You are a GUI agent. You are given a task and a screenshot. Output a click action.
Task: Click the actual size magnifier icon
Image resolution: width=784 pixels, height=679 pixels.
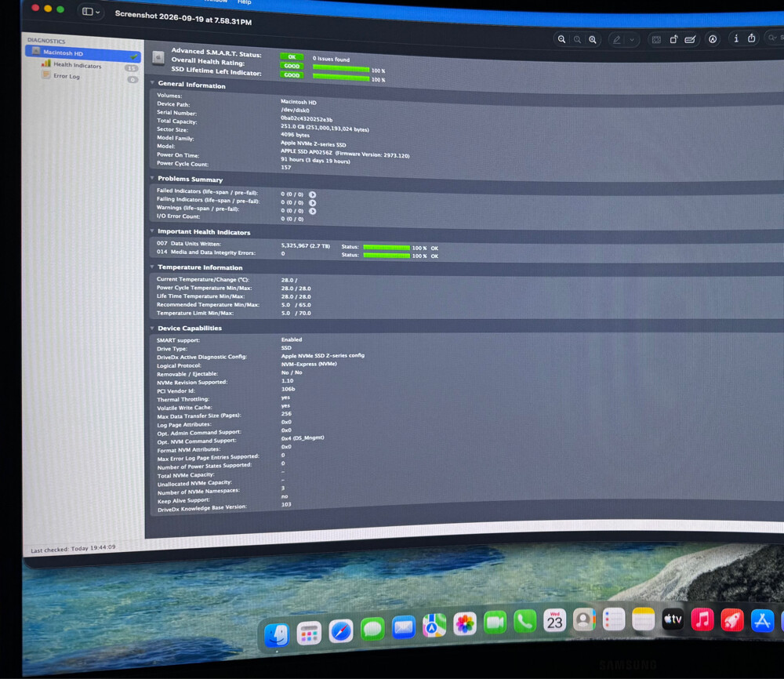pyautogui.click(x=577, y=39)
